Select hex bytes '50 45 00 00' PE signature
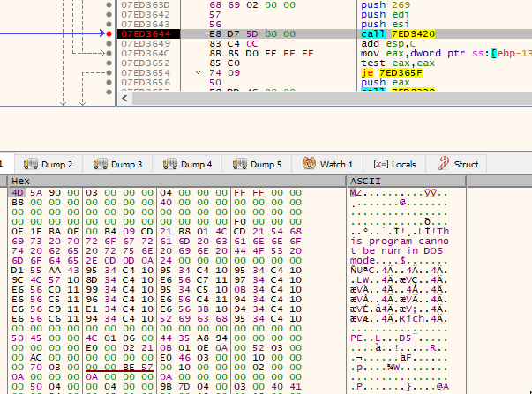 tap(46, 338)
